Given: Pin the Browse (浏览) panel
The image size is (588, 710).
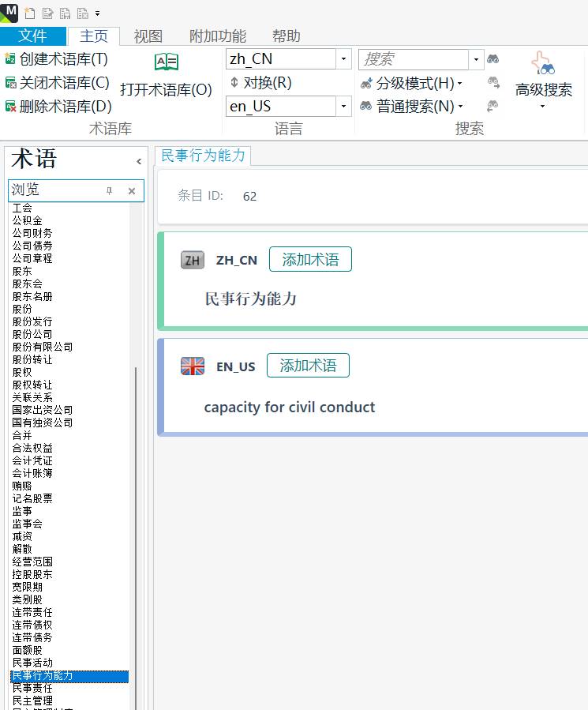Looking at the screenshot, I should click(x=110, y=191).
